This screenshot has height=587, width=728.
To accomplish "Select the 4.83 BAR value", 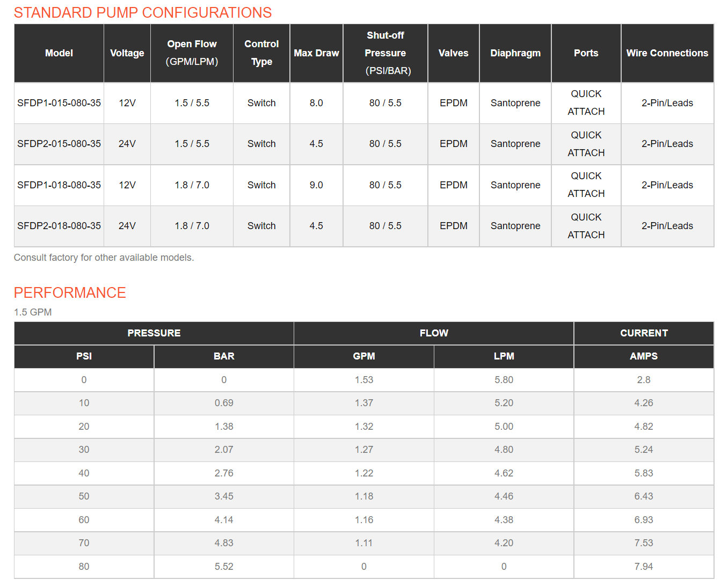I will pos(224,543).
